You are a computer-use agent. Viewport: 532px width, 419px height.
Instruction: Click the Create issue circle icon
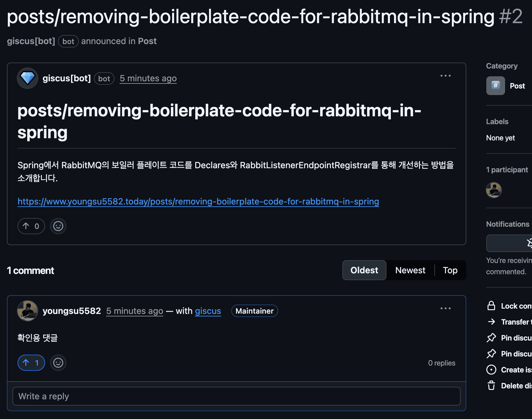tap(491, 370)
